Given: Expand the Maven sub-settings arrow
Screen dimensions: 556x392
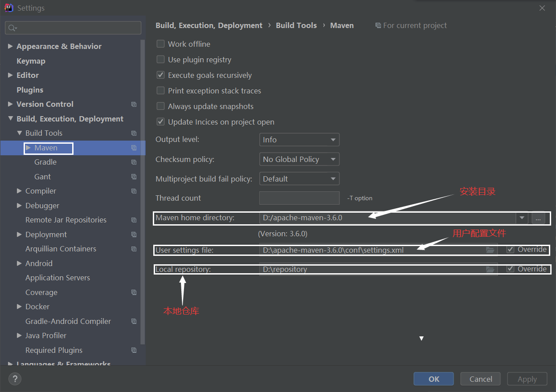Looking at the screenshot, I should point(28,148).
